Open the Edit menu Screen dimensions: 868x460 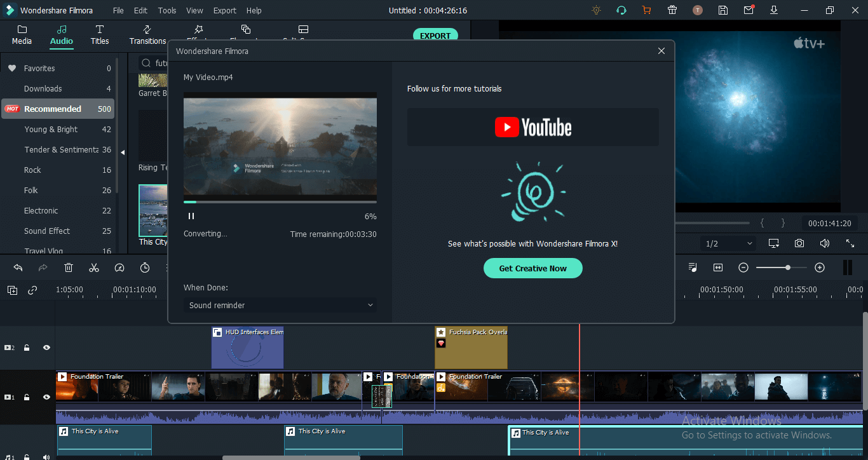pyautogui.click(x=140, y=10)
